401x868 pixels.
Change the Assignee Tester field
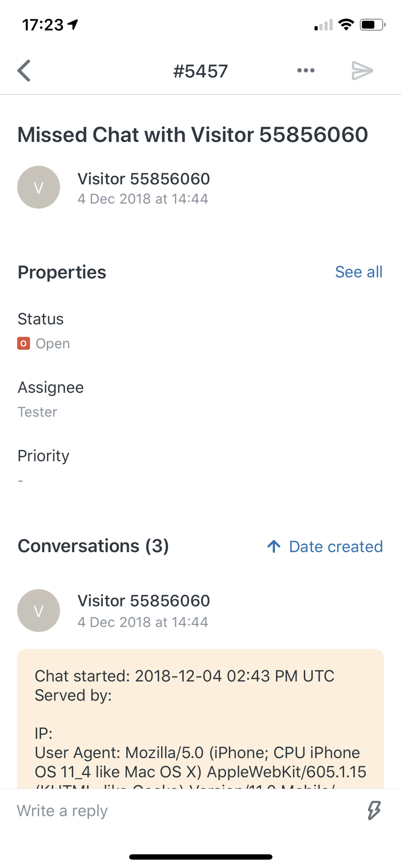click(x=37, y=412)
